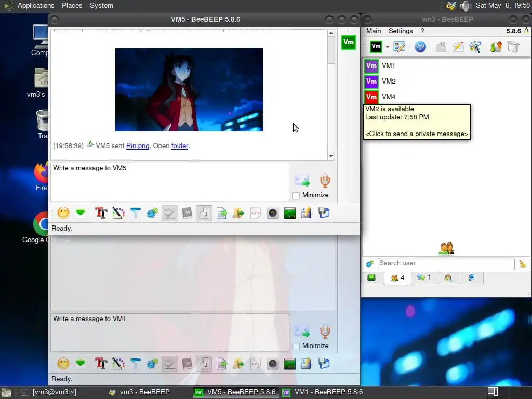Image resolution: width=532 pixels, height=399 pixels.
Task: Click green heart-mail icon in VM5 chat toolbar
Action: 81,212
